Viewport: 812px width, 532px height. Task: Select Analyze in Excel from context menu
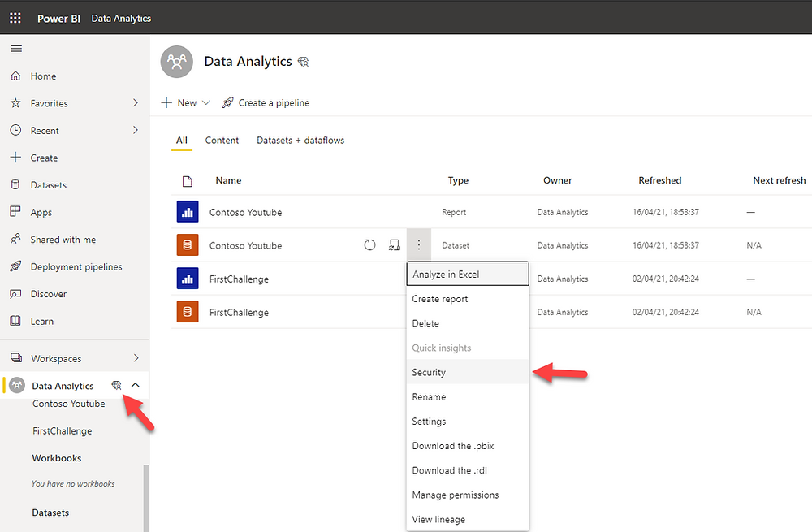point(468,274)
